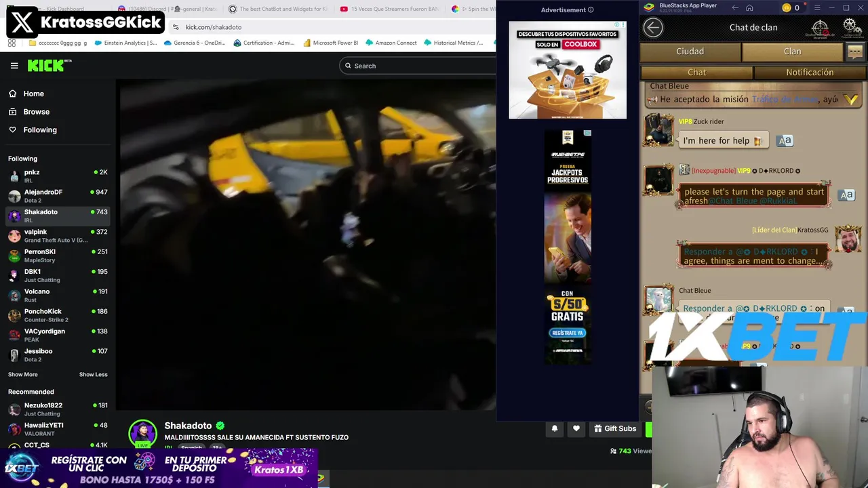
Task: Toggle notification bell for Shakadoto
Action: (x=555, y=428)
